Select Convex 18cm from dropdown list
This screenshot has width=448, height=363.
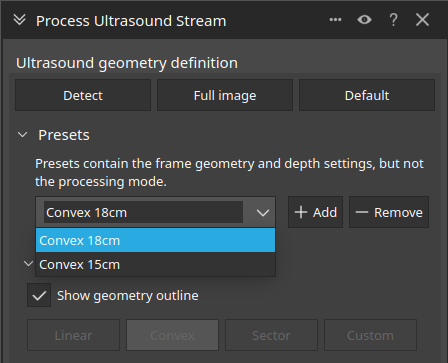click(x=155, y=240)
